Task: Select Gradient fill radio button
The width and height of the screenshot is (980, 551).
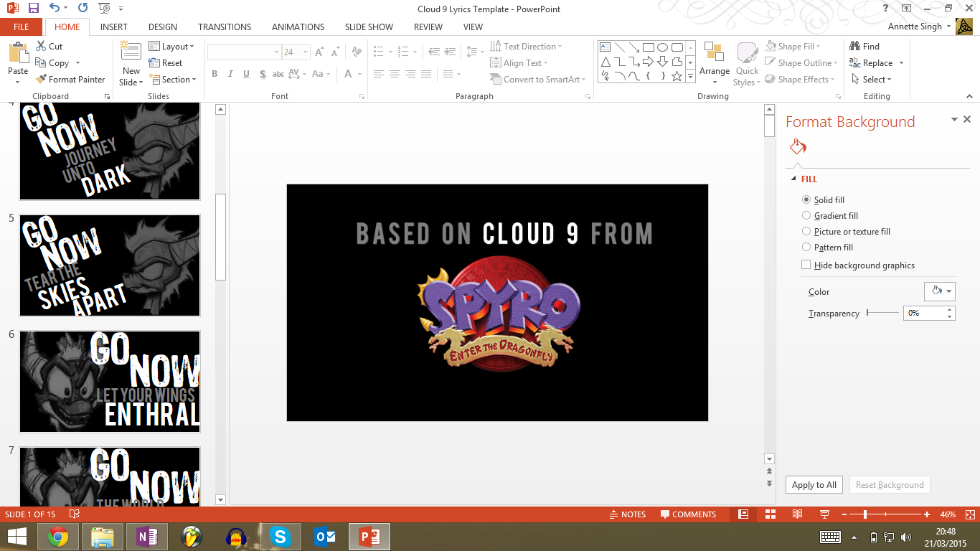Action: [806, 215]
